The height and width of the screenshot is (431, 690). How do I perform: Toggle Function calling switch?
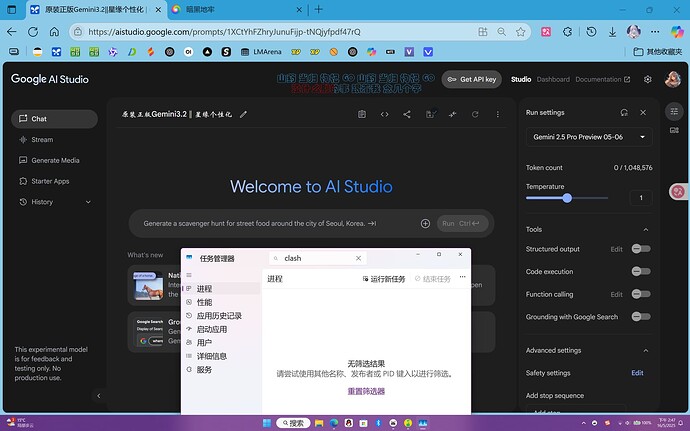641,294
